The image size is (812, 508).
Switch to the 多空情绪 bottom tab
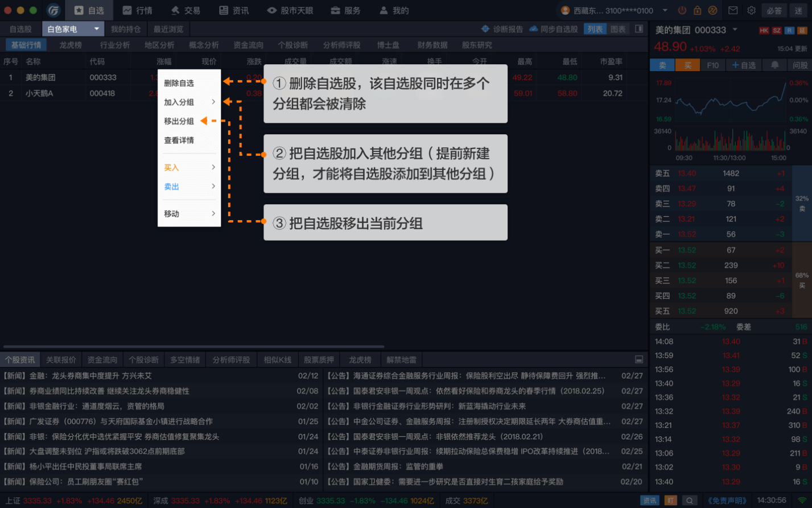click(185, 360)
